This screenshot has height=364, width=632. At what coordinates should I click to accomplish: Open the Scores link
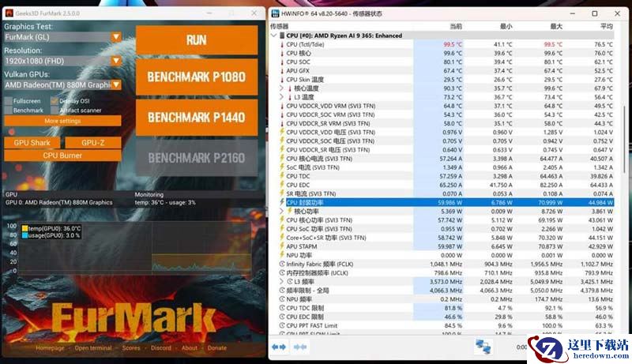pos(131,348)
